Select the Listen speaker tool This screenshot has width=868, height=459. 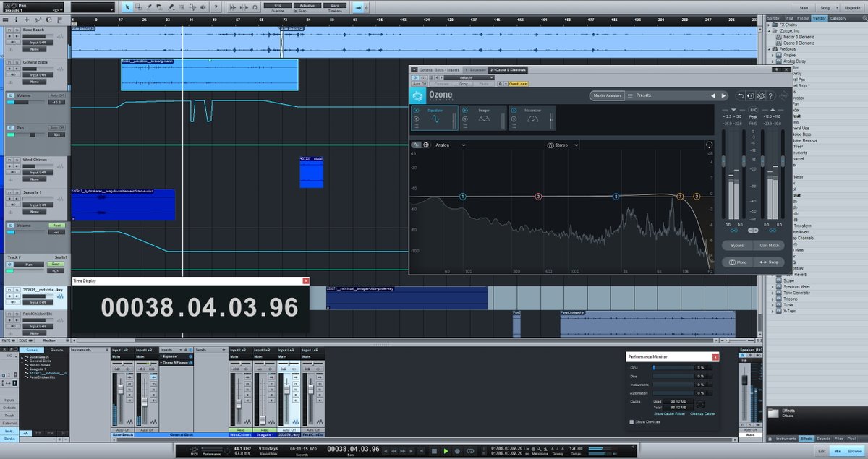203,7
